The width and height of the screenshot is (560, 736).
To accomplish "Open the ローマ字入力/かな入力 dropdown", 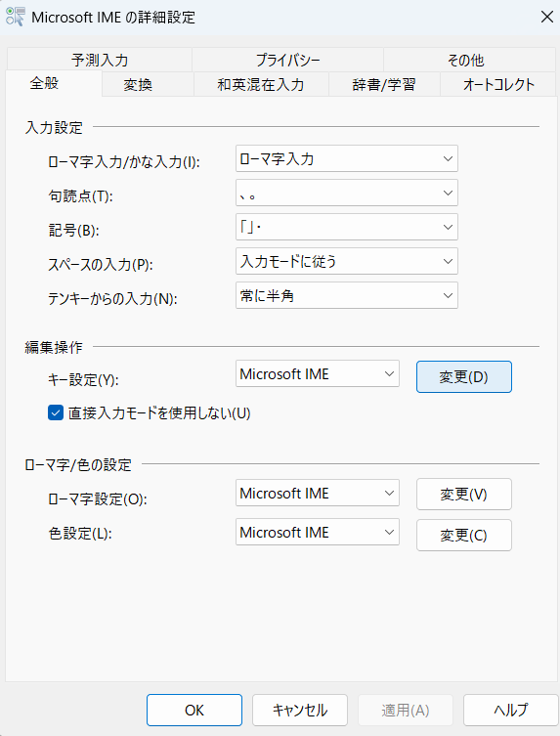I will [x=346, y=158].
